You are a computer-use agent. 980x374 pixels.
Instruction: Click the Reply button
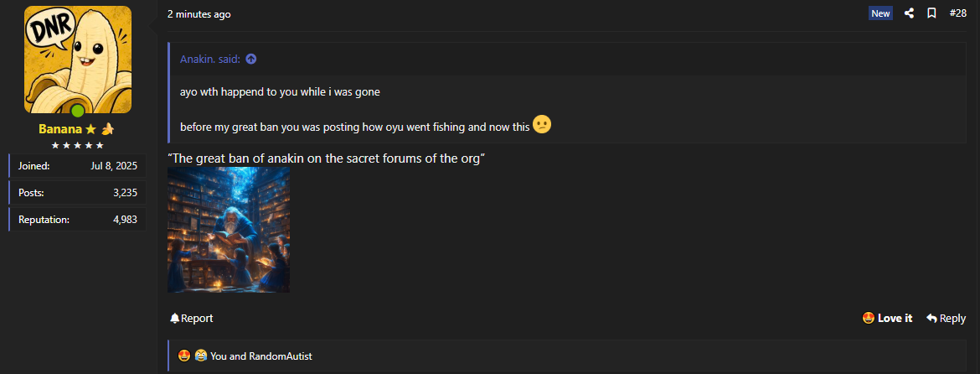point(946,319)
